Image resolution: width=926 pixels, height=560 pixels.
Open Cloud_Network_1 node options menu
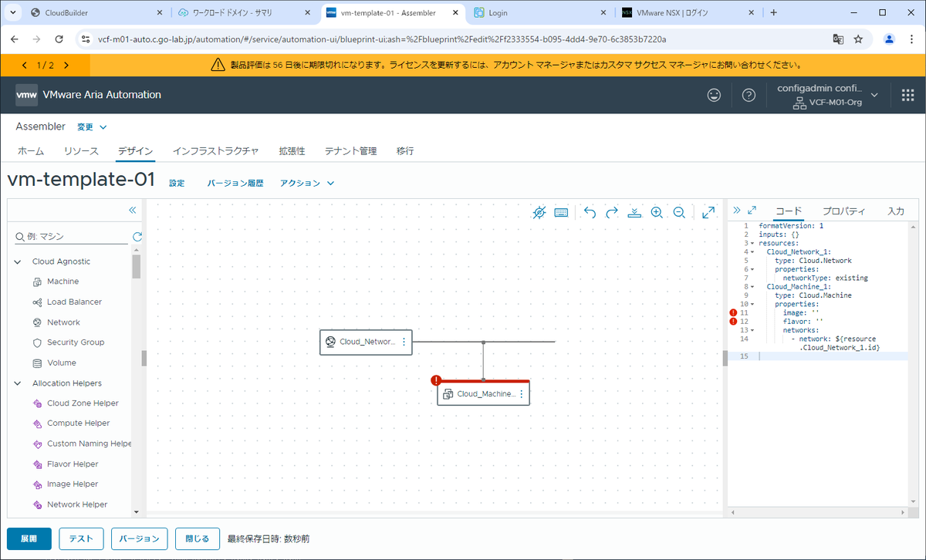click(404, 342)
